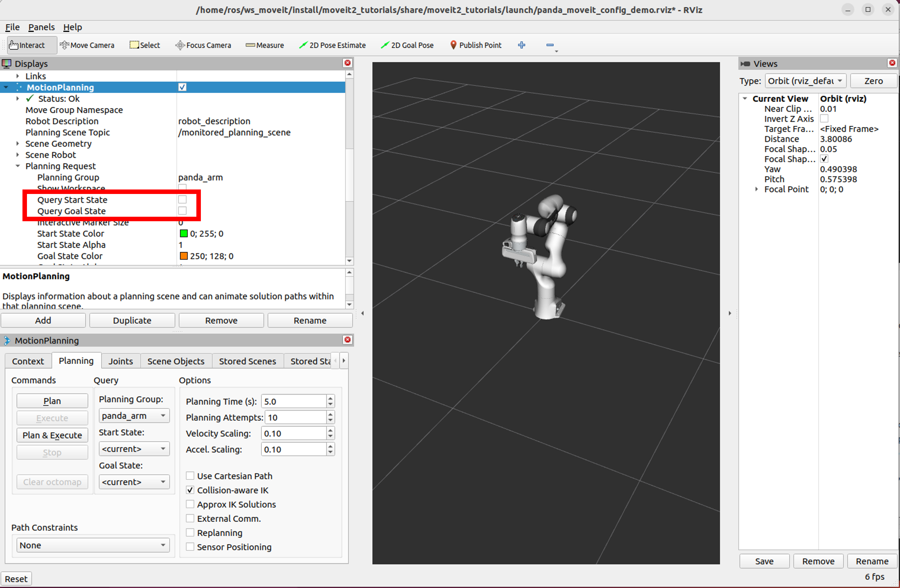Close the MotionPlanning panel
The image size is (900, 588).
[x=347, y=340]
